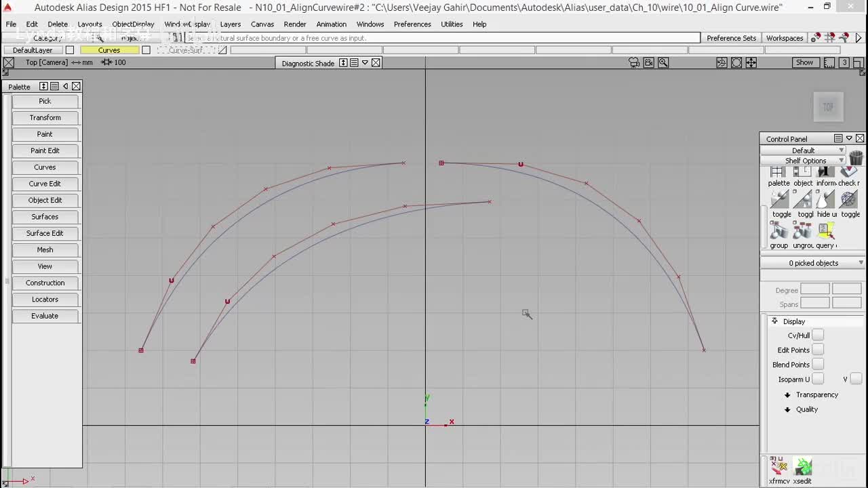Select the xsedit tool icon

[x=802, y=466]
